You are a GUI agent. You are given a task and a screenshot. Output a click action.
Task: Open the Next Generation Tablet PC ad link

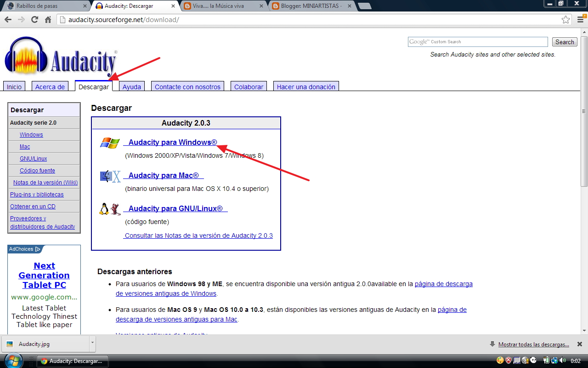pyautogui.click(x=44, y=275)
